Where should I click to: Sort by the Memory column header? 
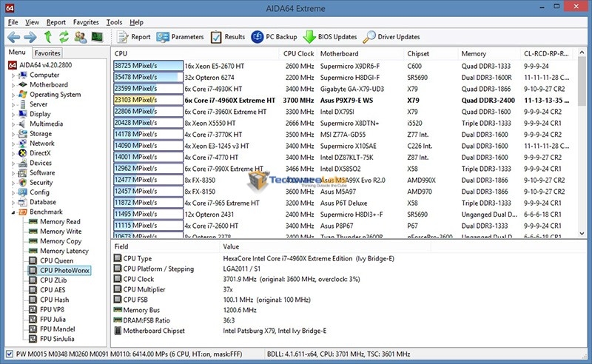click(489, 53)
